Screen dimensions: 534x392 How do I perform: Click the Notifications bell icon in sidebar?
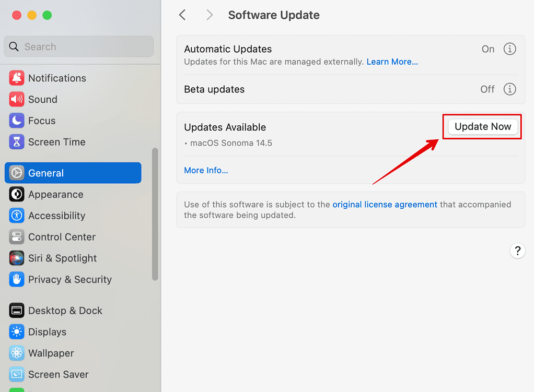tap(17, 78)
